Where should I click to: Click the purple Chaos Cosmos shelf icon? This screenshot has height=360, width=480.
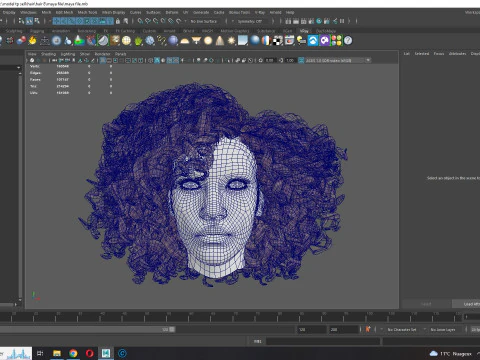coord(325,40)
